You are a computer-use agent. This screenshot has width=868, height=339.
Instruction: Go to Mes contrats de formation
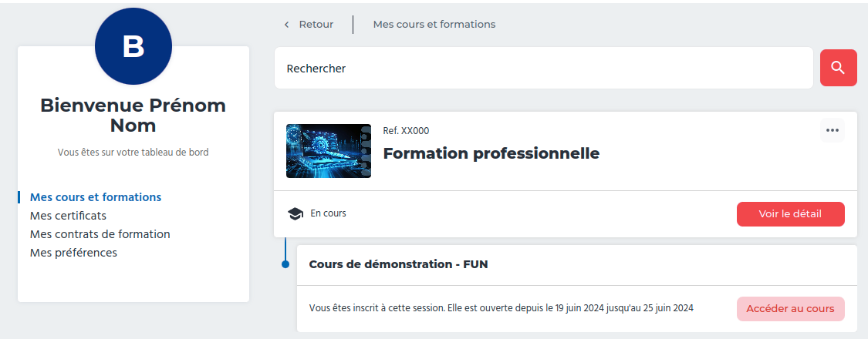tap(100, 234)
